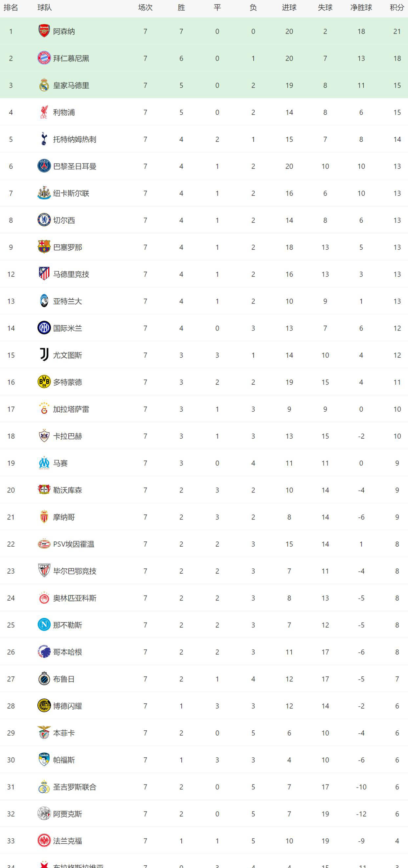The width and height of the screenshot is (408, 868).
Task: Open the 切尔西 team name link
Action: tap(64, 220)
